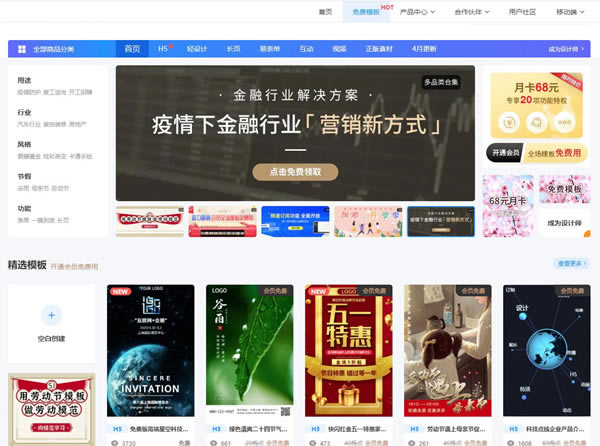
Task: Open the INVITATION starry sky template
Action: pyautogui.click(x=150, y=350)
